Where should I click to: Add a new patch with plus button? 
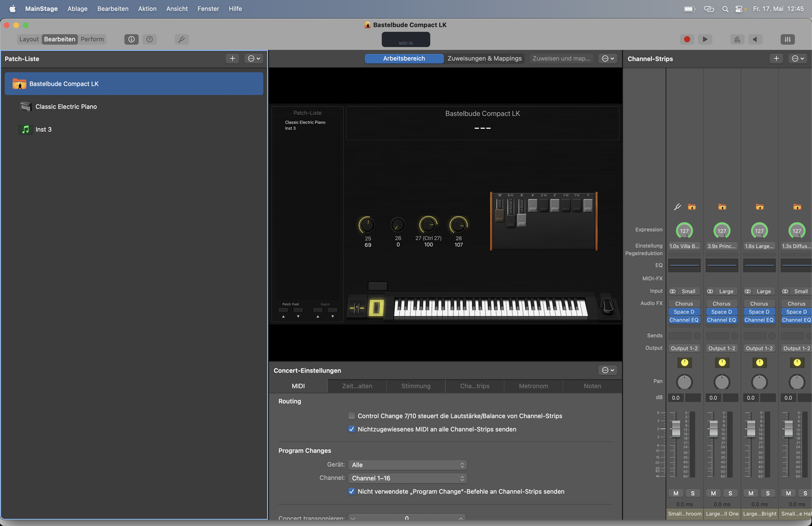[233, 58]
